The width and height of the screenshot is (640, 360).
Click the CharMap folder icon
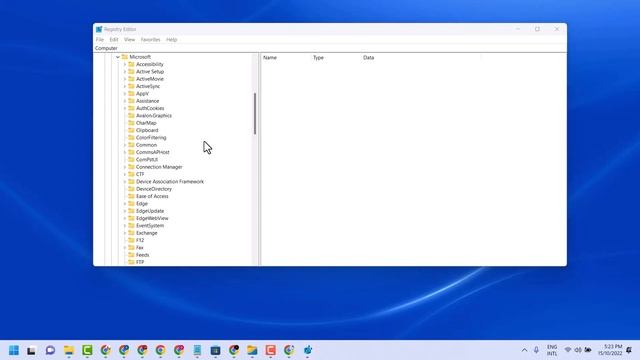131,123
